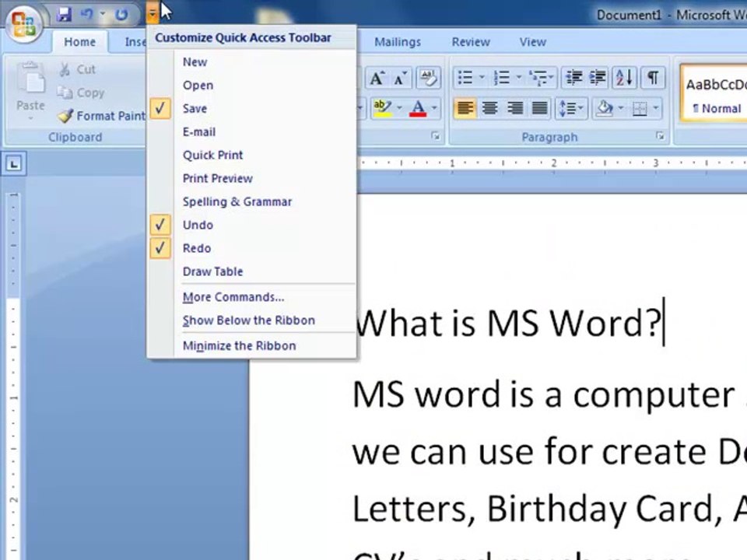Open the highlight color dropdown arrow
The image size is (747, 560).
399,108
